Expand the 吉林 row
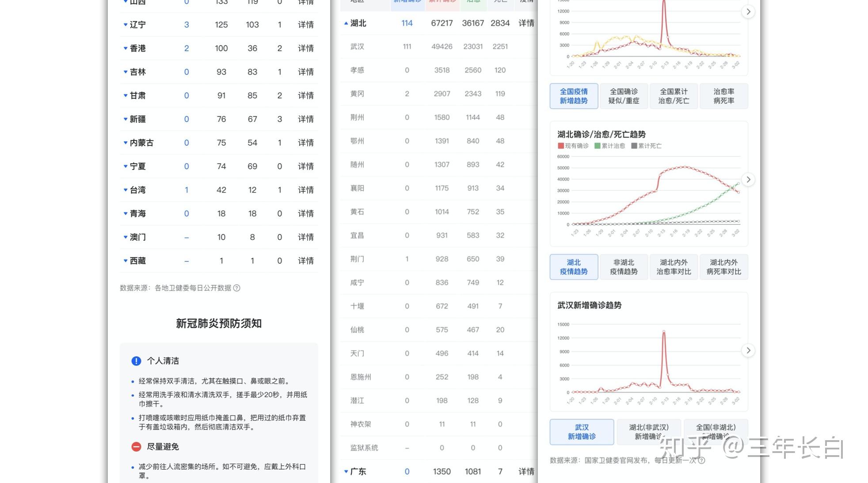 pyautogui.click(x=125, y=72)
